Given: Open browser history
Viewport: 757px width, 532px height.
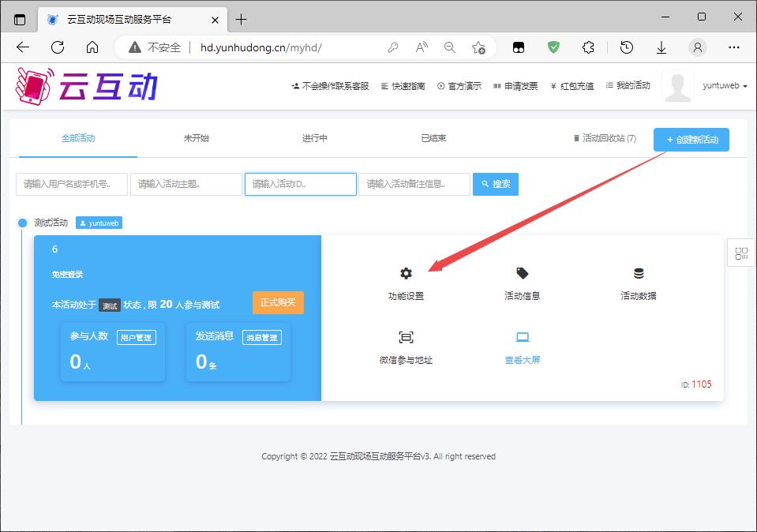Looking at the screenshot, I should point(627,47).
